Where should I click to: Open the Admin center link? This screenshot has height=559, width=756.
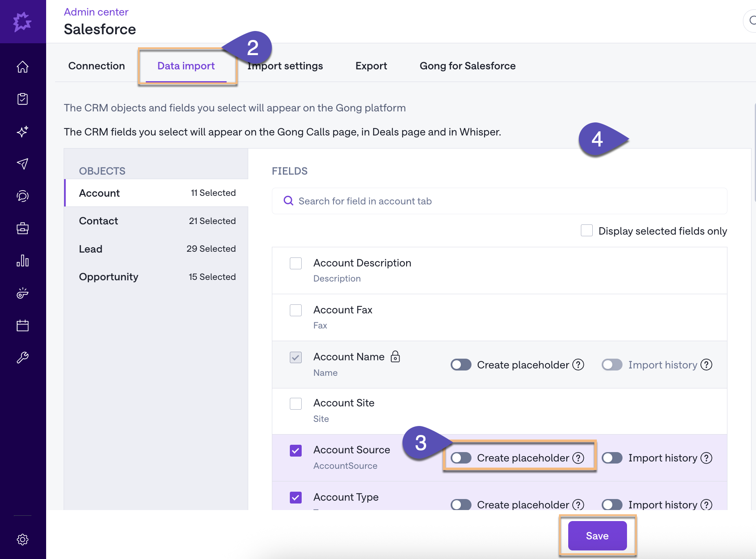pyautogui.click(x=96, y=12)
